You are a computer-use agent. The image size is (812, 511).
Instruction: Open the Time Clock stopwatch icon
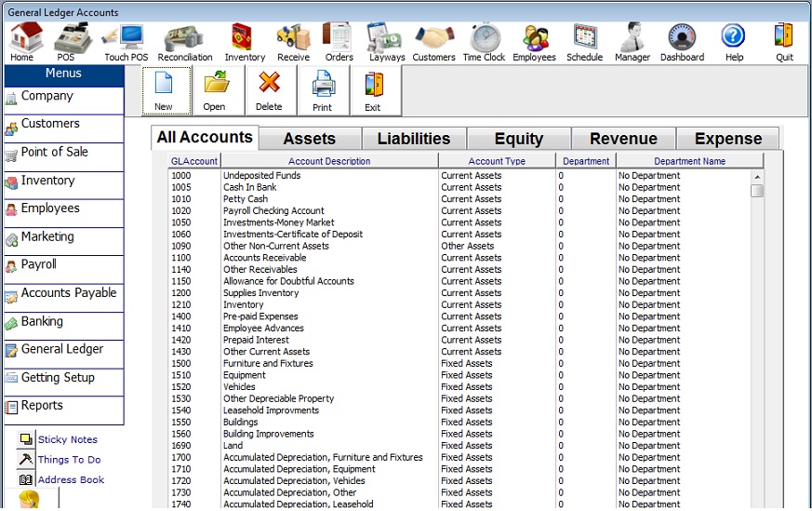[485, 42]
